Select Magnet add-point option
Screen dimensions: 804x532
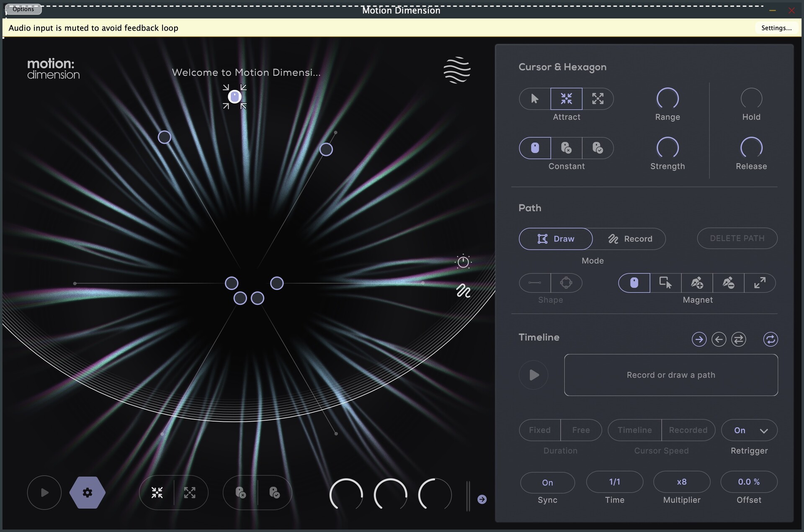[x=697, y=283]
